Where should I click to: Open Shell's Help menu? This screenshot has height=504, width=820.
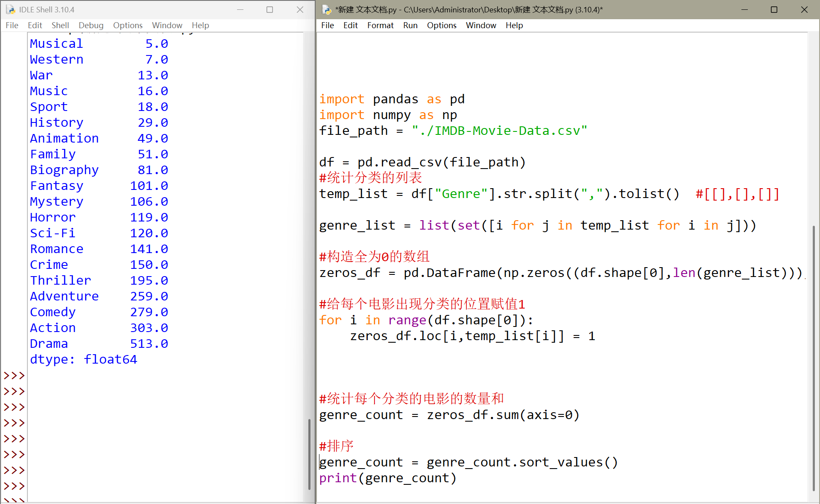click(200, 25)
